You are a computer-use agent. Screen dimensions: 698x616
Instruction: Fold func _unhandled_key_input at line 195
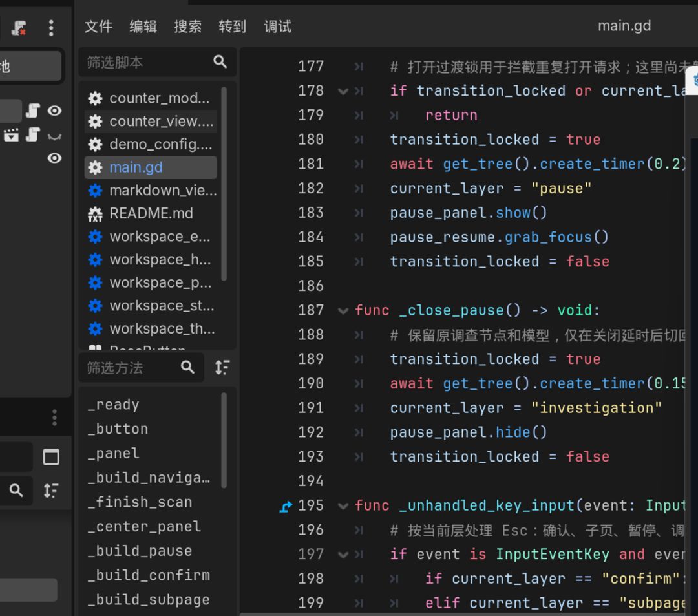tap(343, 506)
